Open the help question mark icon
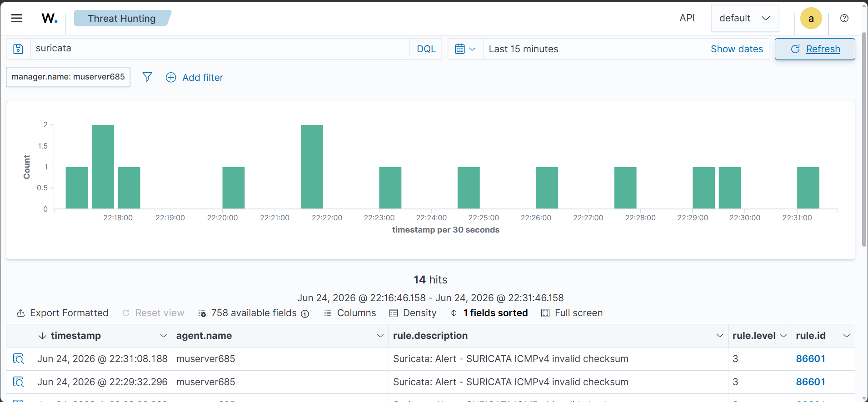The width and height of the screenshot is (868, 402). point(844,18)
